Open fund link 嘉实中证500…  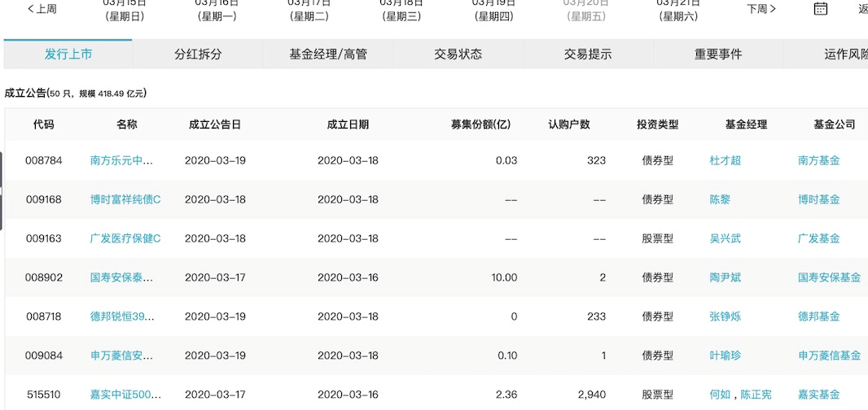[x=125, y=395]
